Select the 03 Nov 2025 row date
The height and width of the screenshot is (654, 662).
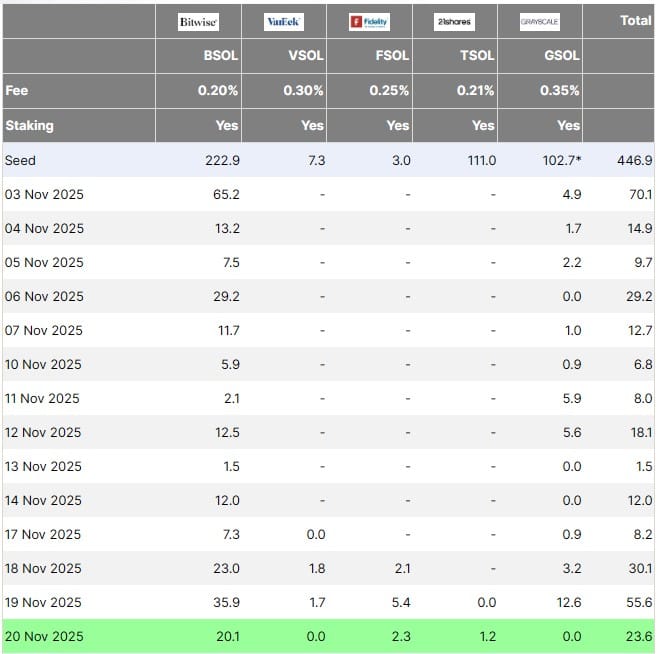44,195
